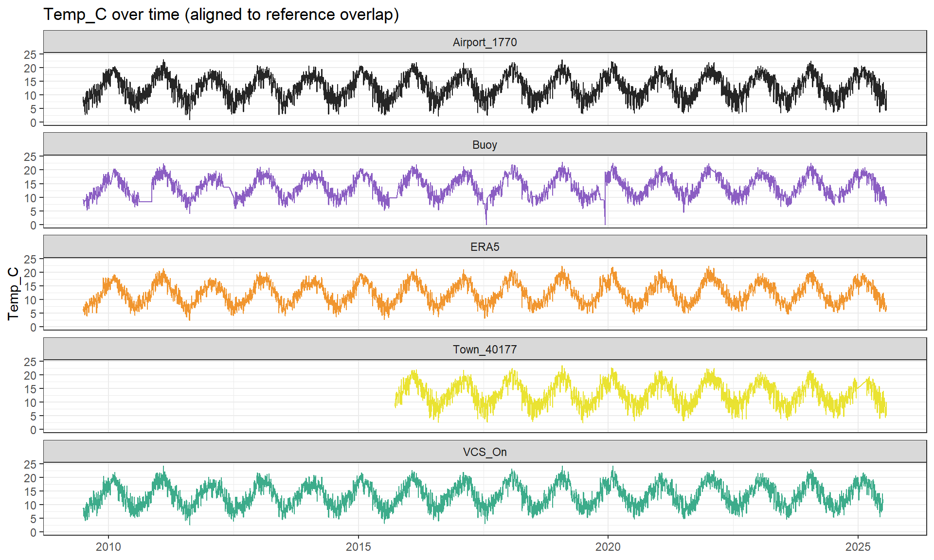Click the 2020 x-axis tick label
The width and height of the screenshot is (934, 560).
608,547
